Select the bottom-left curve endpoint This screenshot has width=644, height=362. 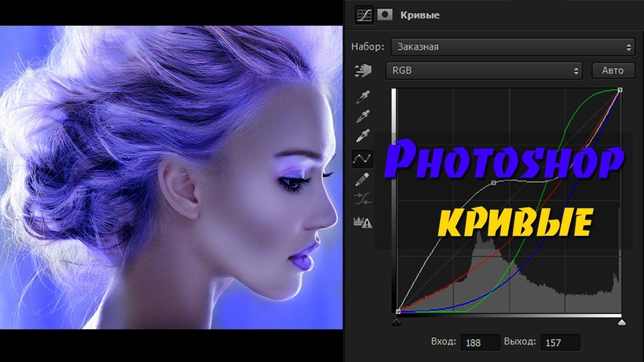(398, 311)
